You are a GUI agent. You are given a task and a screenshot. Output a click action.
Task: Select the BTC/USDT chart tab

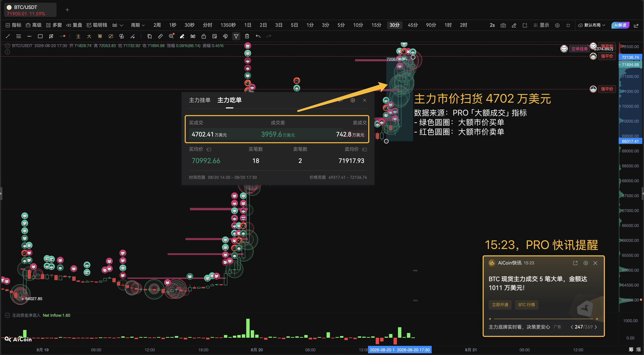pos(30,10)
